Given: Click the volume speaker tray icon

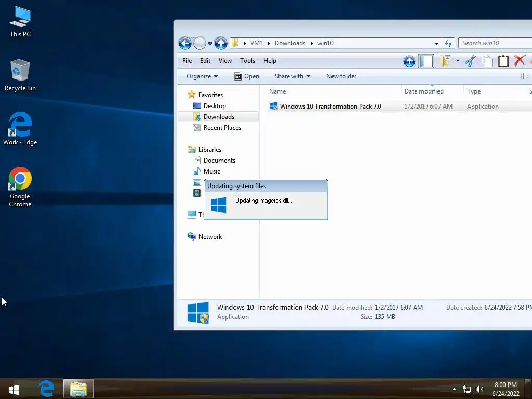Looking at the screenshot, I should tap(480, 390).
